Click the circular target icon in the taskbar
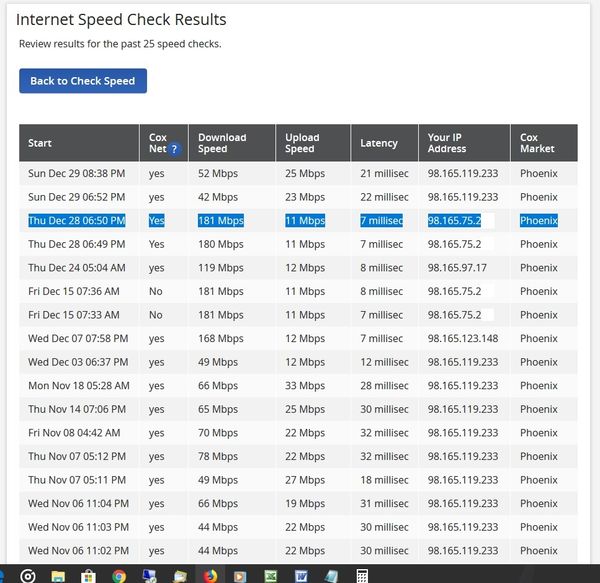The width and height of the screenshot is (600, 583). 28,576
